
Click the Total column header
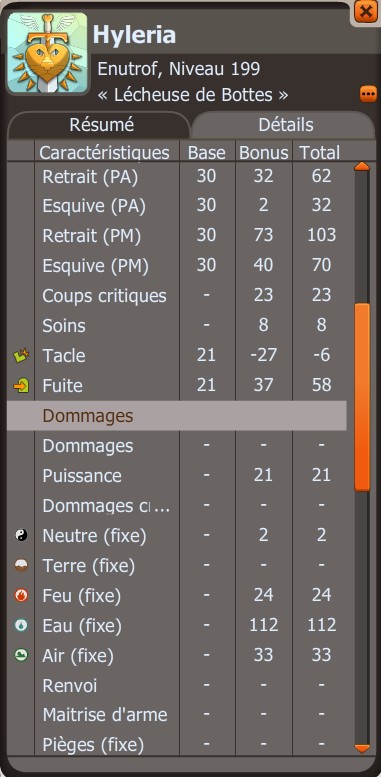[x=320, y=153]
